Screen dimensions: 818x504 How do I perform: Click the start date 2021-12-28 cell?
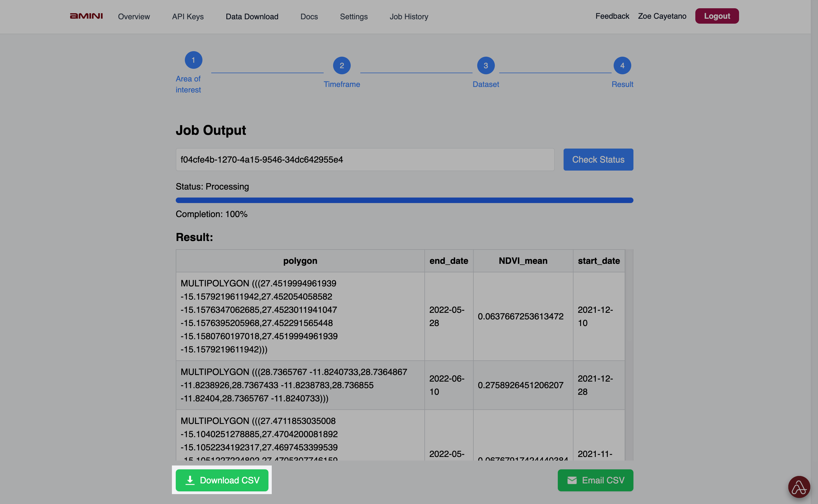(x=599, y=385)
